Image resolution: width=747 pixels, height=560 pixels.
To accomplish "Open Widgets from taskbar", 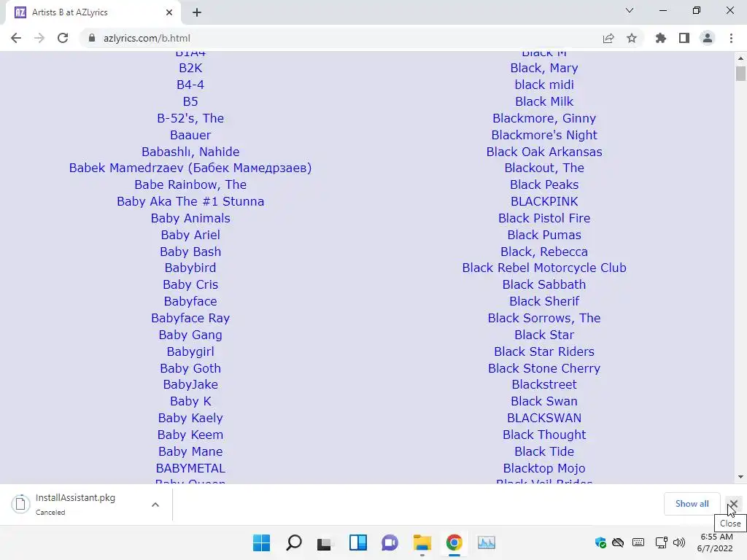I will [357, 542].
